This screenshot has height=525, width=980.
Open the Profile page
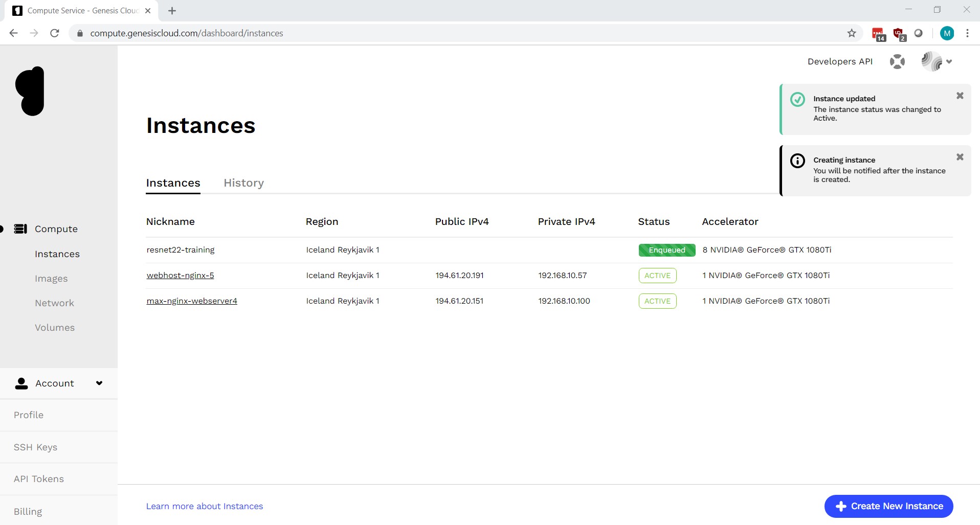(29, 415)
